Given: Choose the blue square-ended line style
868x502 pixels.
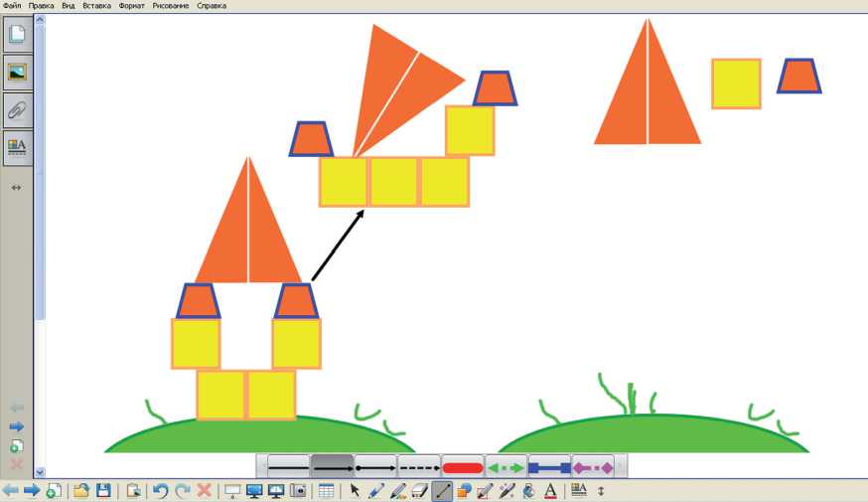Looking at the screenshot, I should pyautogui.click(x=549, y=467).
